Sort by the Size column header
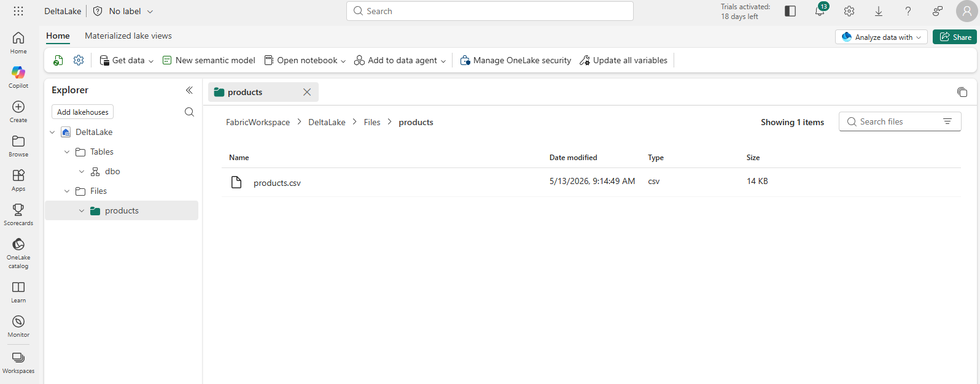980x384 pixels. click(753, 158)
